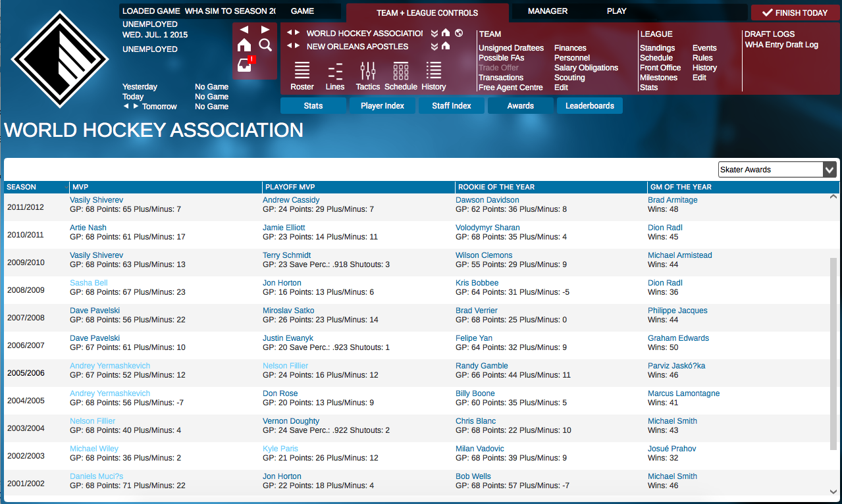Switch to the Staff Index tab

coord(452,106)
